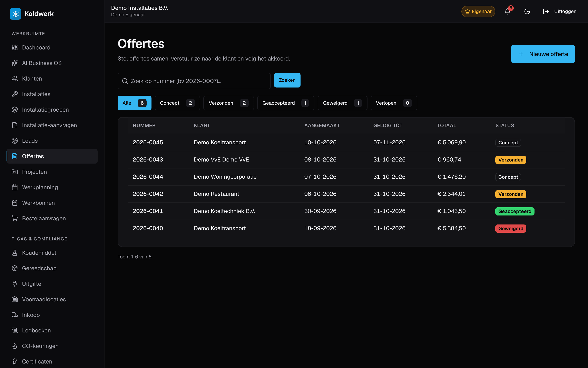Filter offertes by Geweigerd
The image size is (588, 368).
pos(342,103)
